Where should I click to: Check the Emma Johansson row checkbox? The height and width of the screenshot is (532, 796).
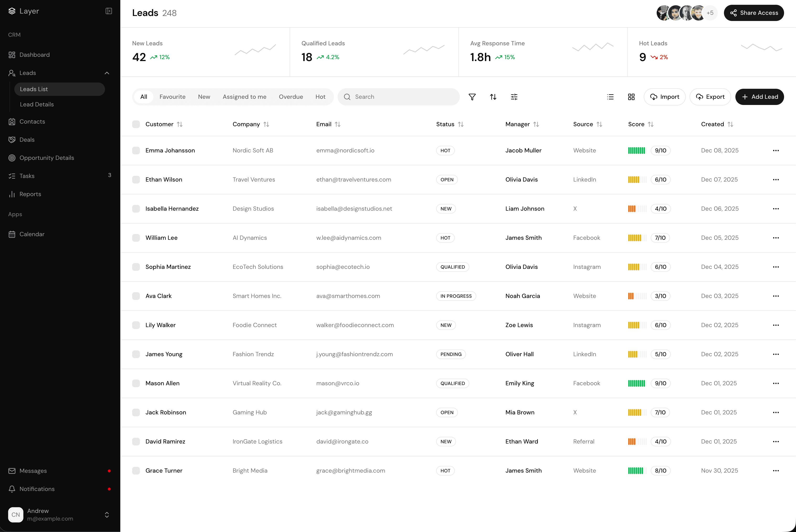[136, 151]
